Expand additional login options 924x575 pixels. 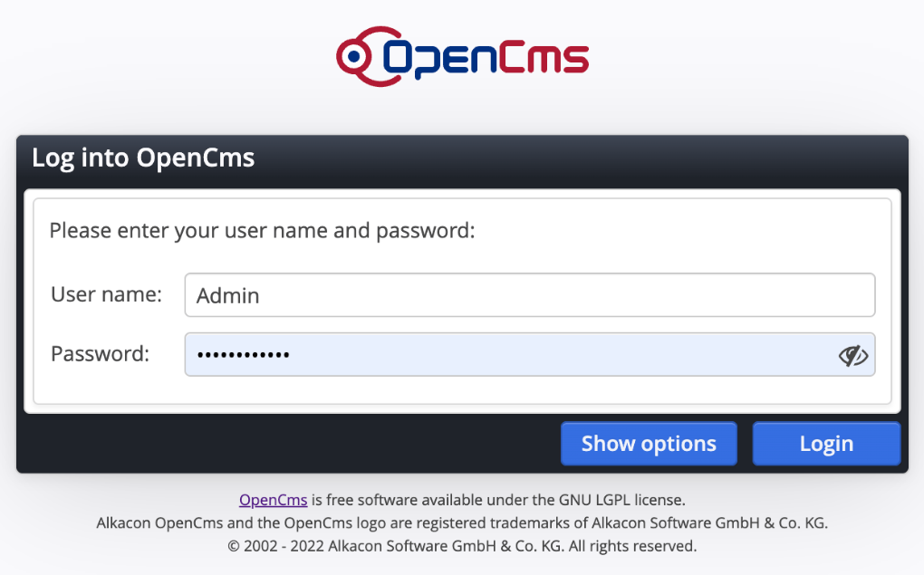(x=649, y=443)
